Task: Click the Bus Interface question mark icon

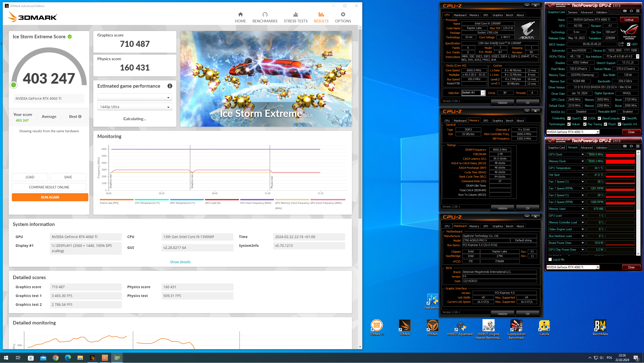Action: (637, 57)
